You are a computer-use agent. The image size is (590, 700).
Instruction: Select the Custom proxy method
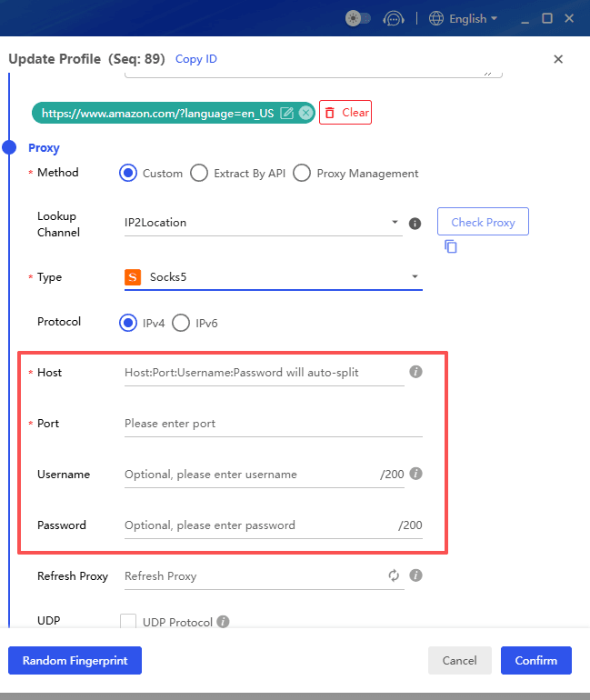click(128, 174)
